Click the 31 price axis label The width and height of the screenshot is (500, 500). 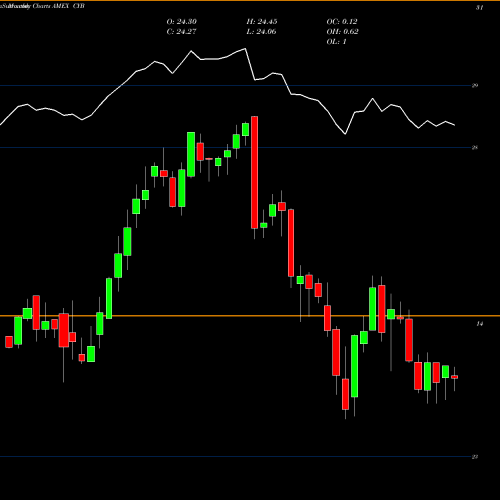479,8
